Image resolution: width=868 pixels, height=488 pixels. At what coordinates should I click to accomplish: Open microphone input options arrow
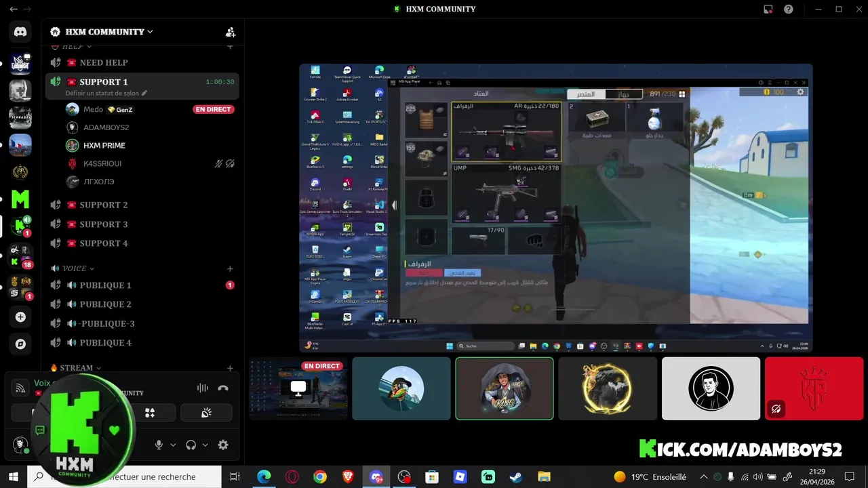[173, 445]
